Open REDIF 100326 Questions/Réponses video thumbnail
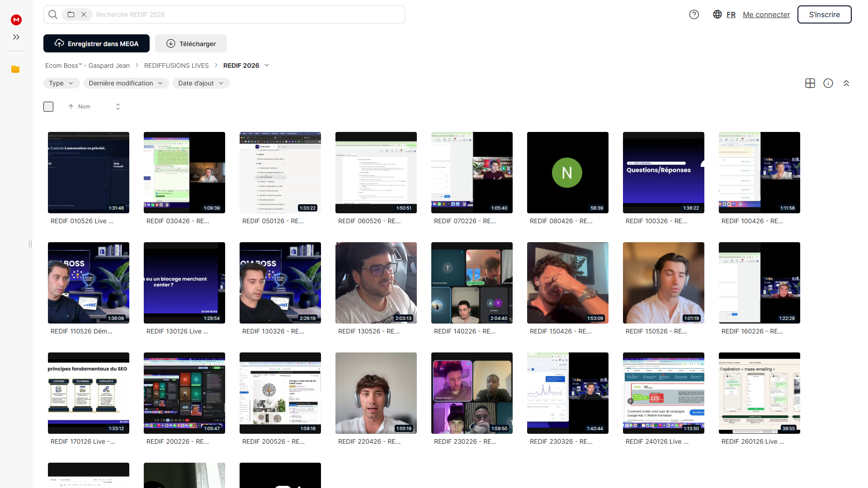 coord(663,173)
